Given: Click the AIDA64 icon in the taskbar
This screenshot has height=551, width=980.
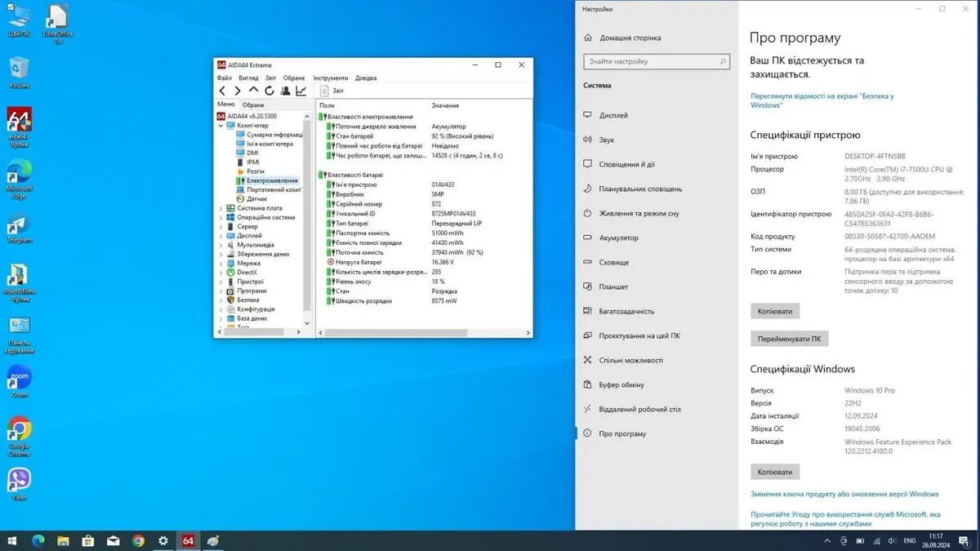Looking at the screenshot, I should (x=188, y=540).
